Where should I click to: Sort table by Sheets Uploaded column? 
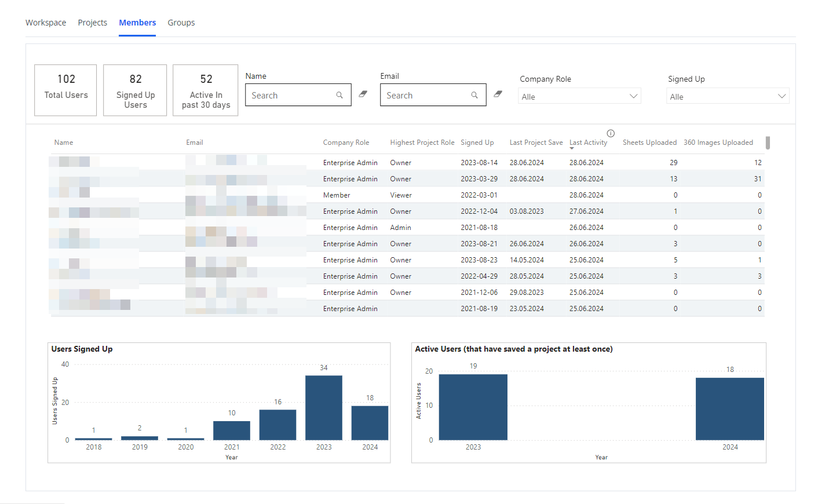tap(649, 143)
